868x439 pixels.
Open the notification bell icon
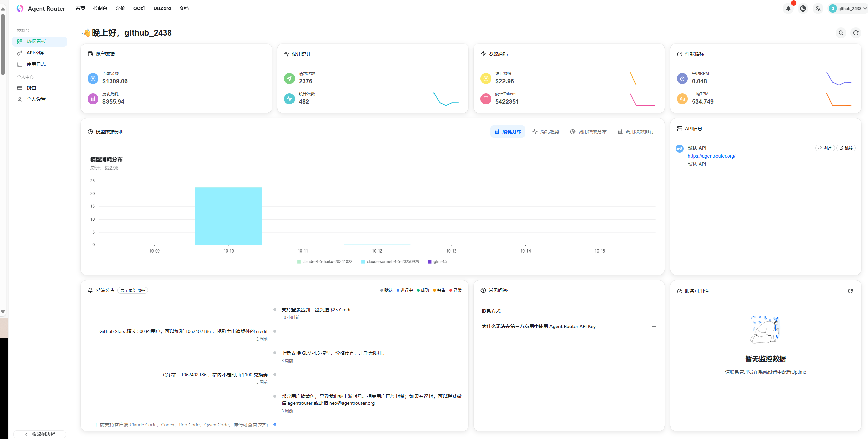(788, 8)
